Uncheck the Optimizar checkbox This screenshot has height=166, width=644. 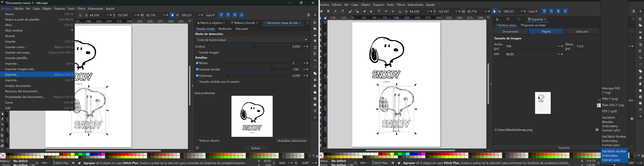point(197,76)
